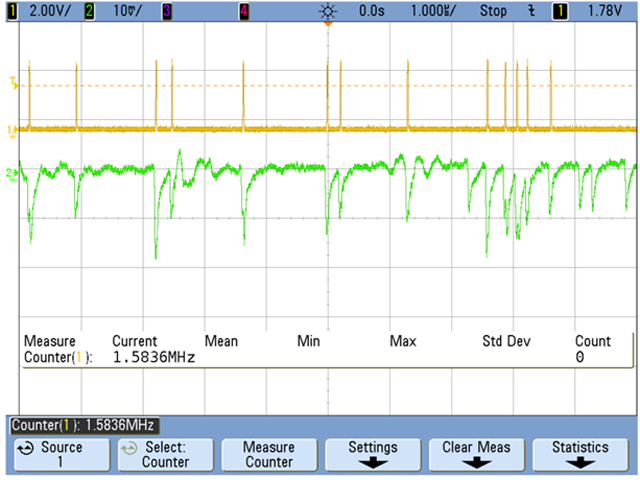Screen dimensions: 640x480
Task: Click the 1.000 time per division value
Action: (433, 11)
